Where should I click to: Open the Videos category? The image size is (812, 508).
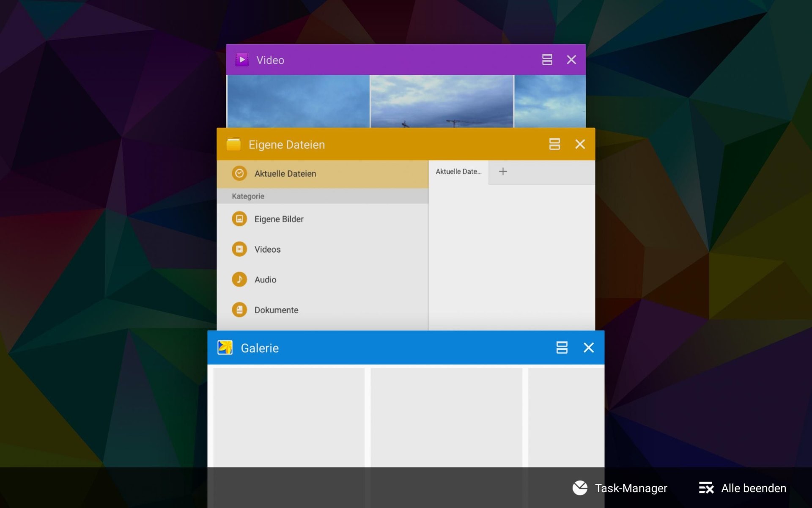click(x=322, y=249)
